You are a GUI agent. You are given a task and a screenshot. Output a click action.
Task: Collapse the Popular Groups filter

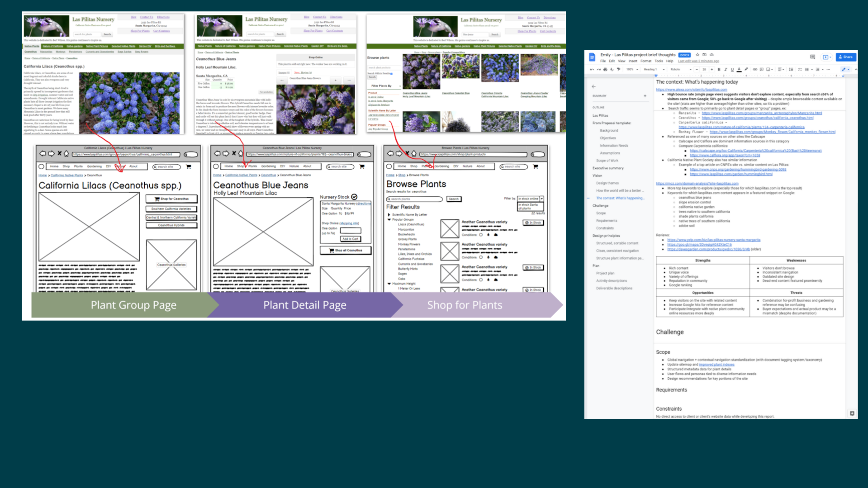click(389, 219)
